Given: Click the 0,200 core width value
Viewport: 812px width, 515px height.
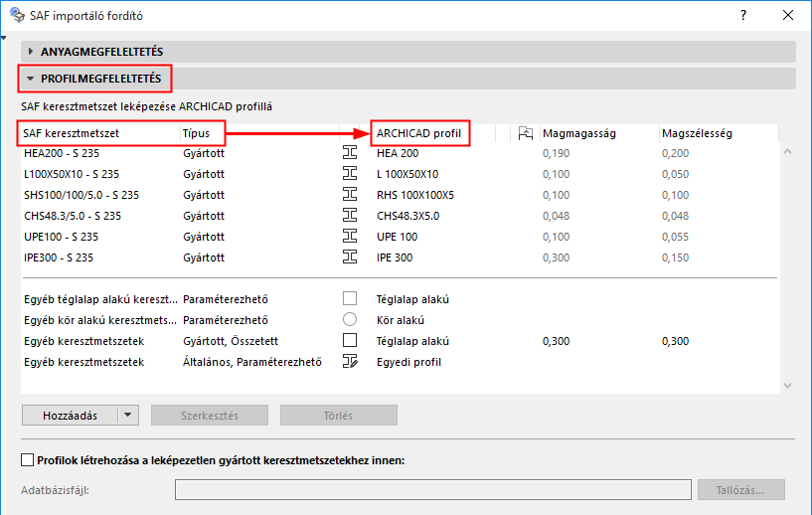Looking at the screenshot, I should coord(675,153).
